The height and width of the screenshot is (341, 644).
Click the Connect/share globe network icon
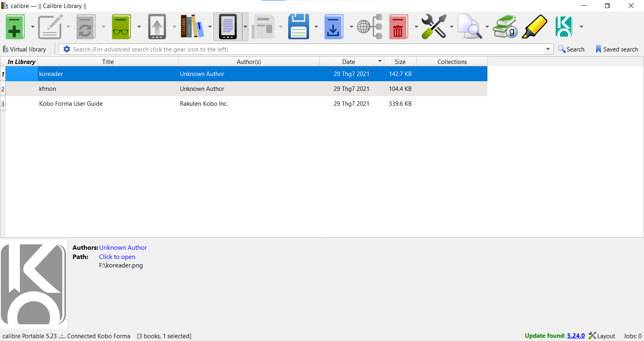click(x=369, y=27)
